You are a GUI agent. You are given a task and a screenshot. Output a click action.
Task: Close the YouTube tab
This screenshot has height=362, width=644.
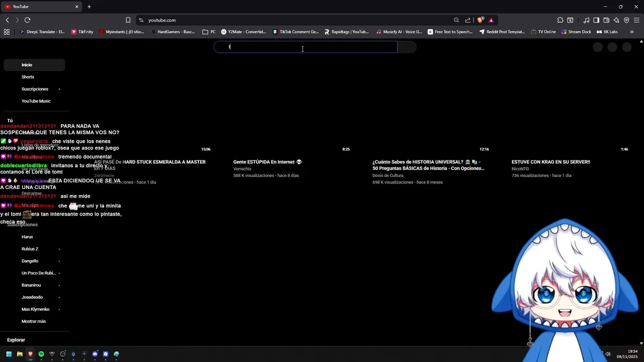[x=77, y=7]
